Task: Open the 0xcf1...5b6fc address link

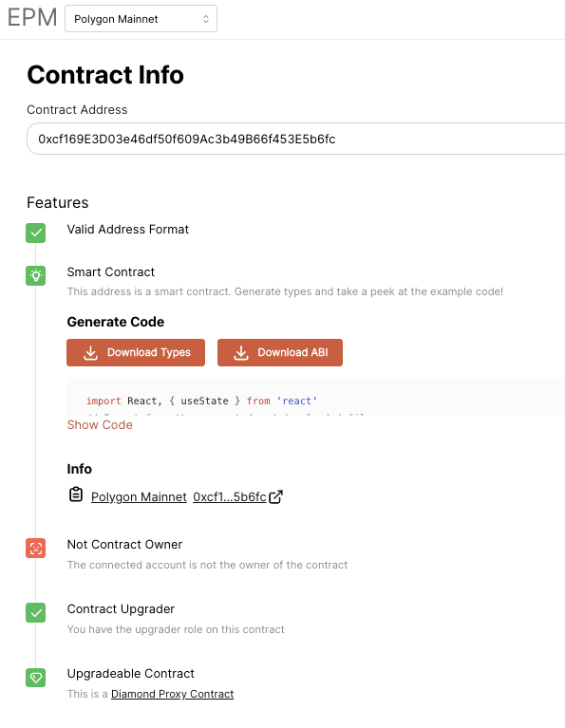Action: coord(230,496)
